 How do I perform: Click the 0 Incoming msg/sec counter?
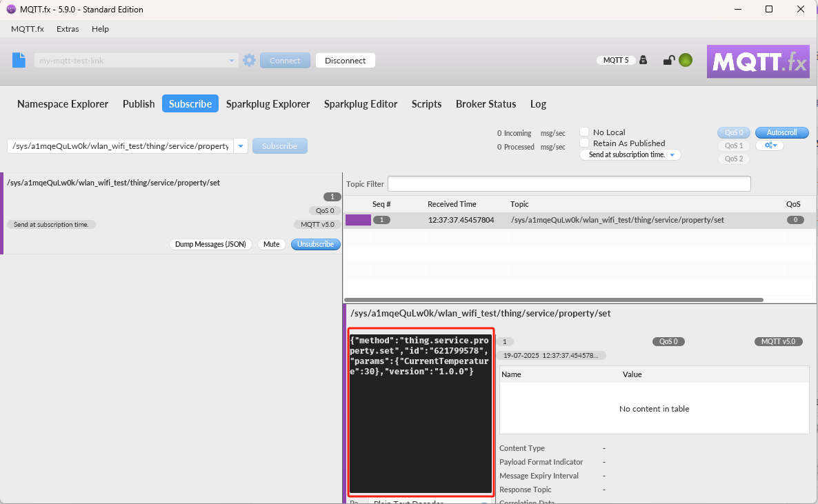tap(531, 133)
